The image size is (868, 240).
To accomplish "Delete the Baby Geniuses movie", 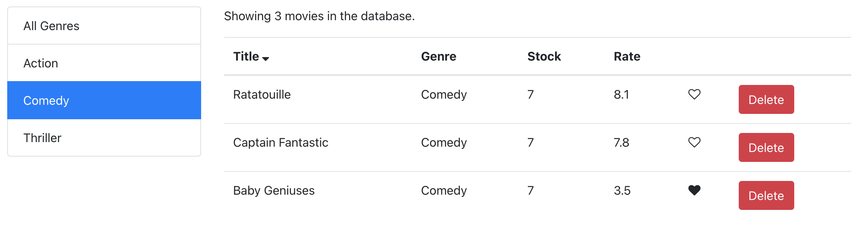I will coord(766,195).
